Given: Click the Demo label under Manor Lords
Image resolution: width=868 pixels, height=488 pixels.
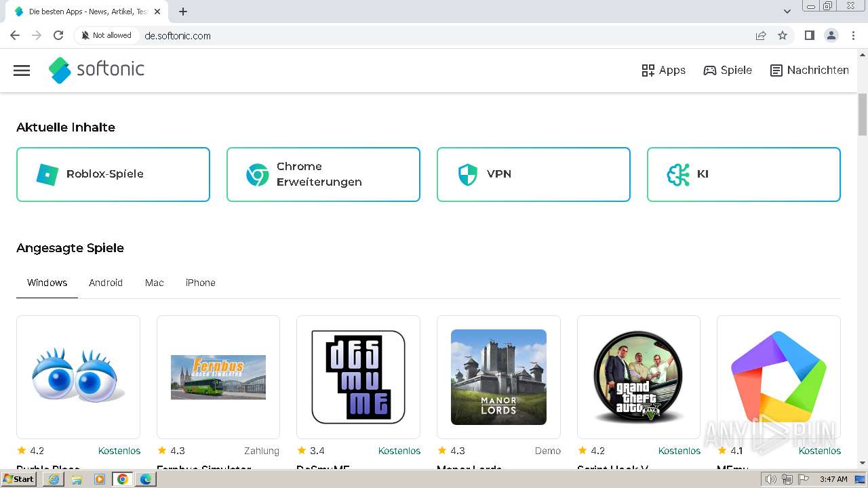Looking at the screenshot, I should [548, 451].
